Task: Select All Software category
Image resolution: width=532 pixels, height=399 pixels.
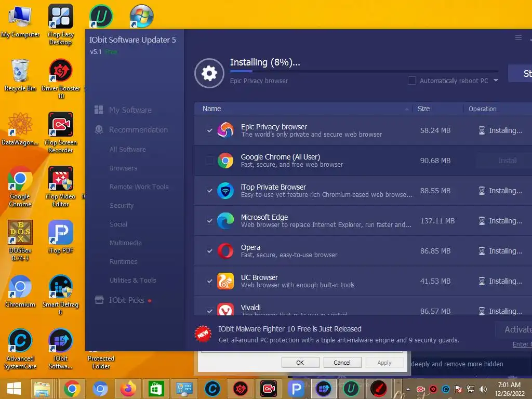Action: coord(128,149)
